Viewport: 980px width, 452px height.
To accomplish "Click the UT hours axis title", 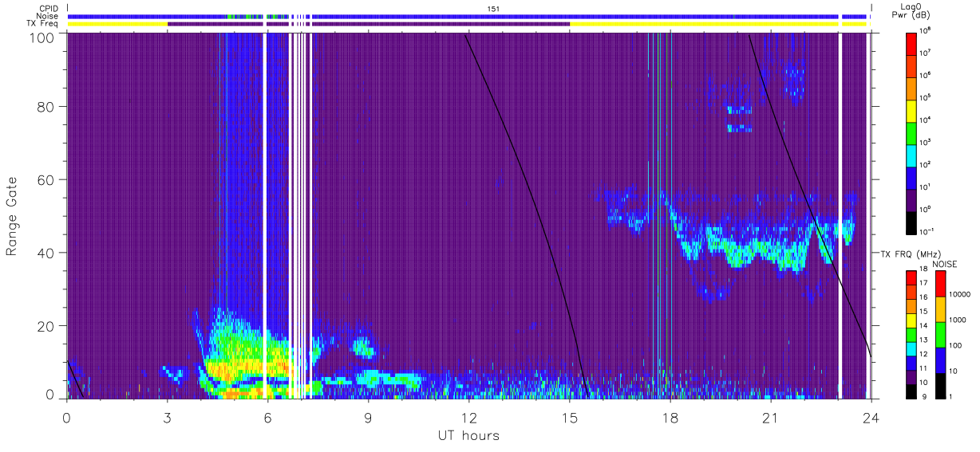I will click(468, 435).
